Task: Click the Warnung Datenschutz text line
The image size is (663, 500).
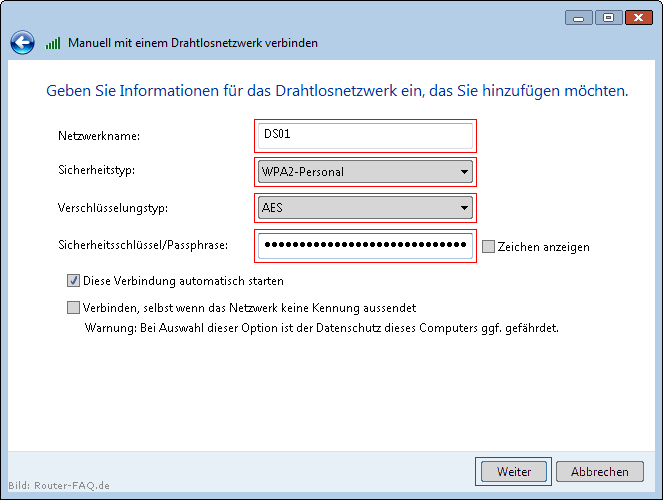Action: [x=322, y=328]
